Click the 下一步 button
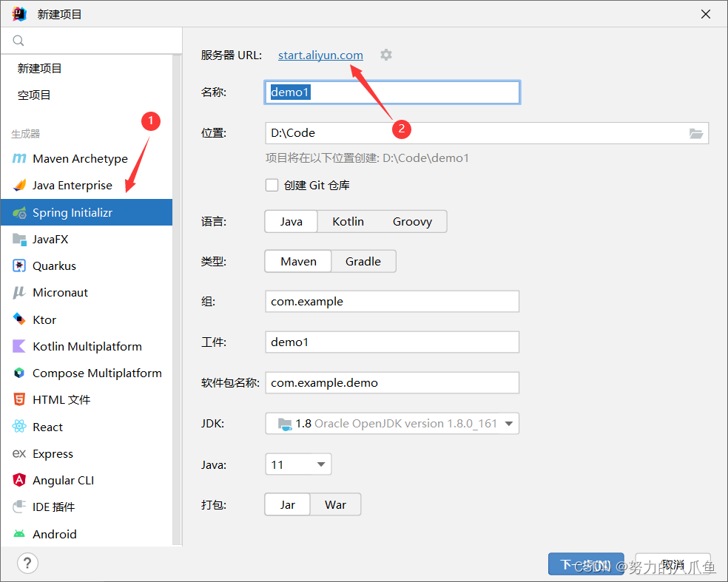This screenshot has height=582, width=728. pos(585,563)
